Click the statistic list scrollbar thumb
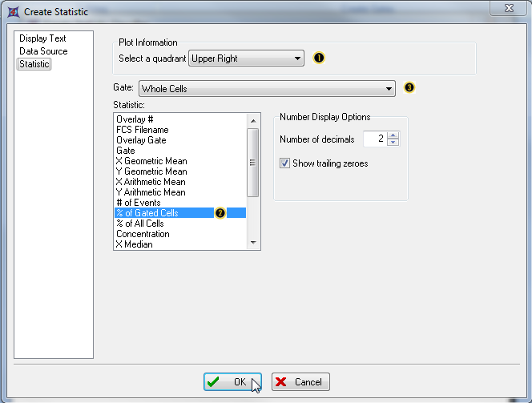532x403 pixels. coord(252,163)
